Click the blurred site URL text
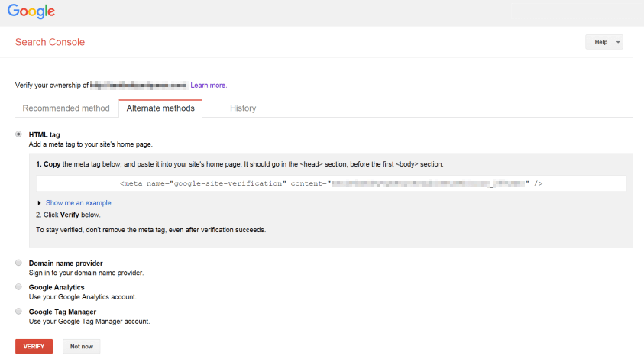The width and height of the screenshot is (644, 359). point(139,86)
